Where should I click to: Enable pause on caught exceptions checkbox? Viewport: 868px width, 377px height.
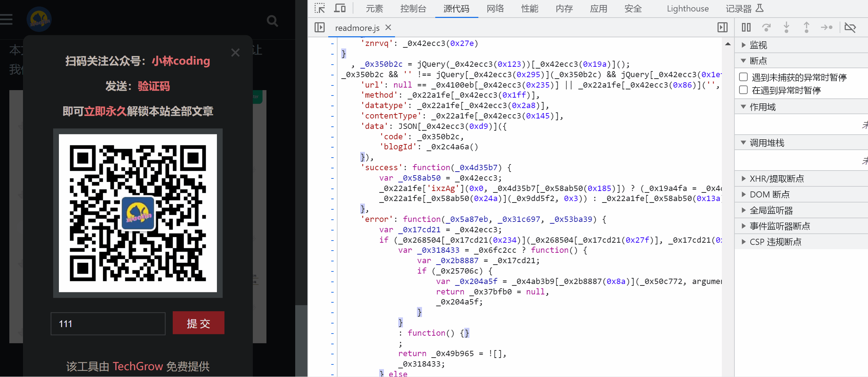point(743,90)
